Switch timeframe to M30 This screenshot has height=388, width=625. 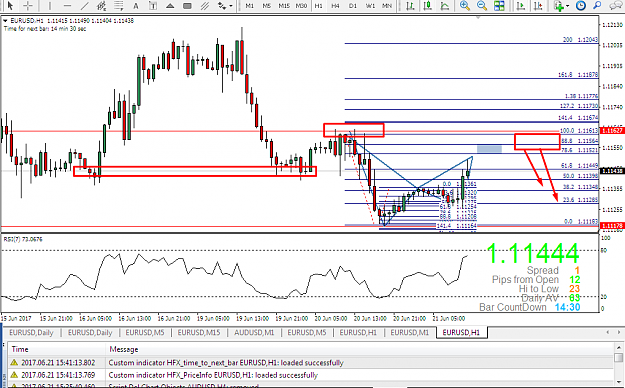coord(301,6)
